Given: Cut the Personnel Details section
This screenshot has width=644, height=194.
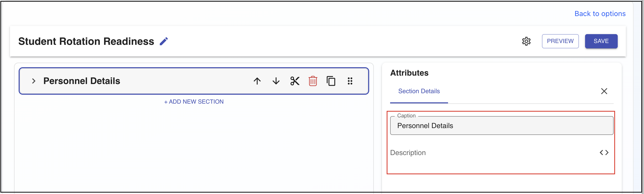Looking at the screenshot, I should point(295,81).
